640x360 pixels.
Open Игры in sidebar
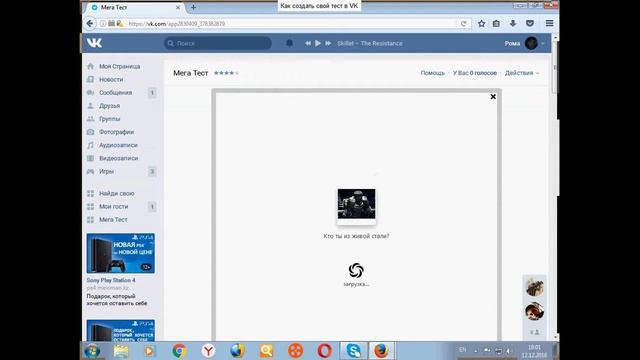point(106,171)
